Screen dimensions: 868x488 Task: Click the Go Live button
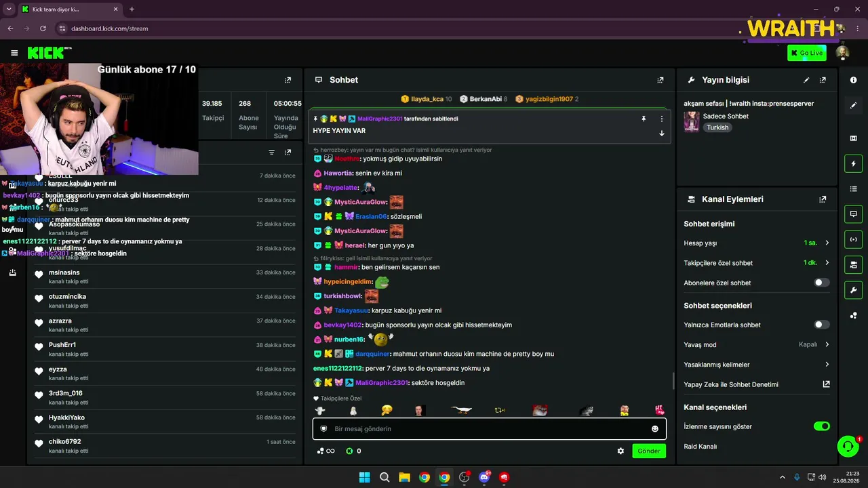click(806, 53)
